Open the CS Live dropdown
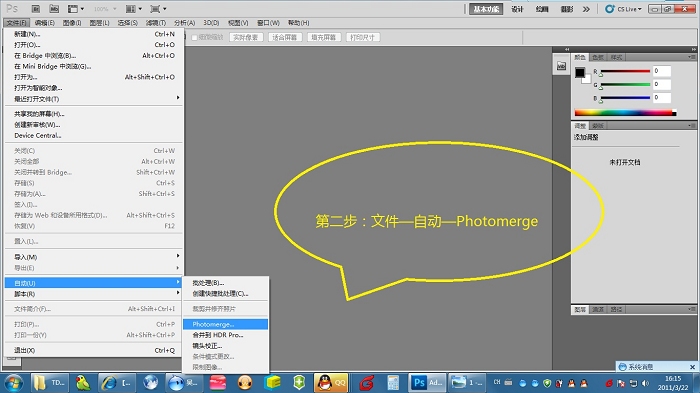Image resolution: width=700 pixels, height=393 pixels. pos(623,9)
